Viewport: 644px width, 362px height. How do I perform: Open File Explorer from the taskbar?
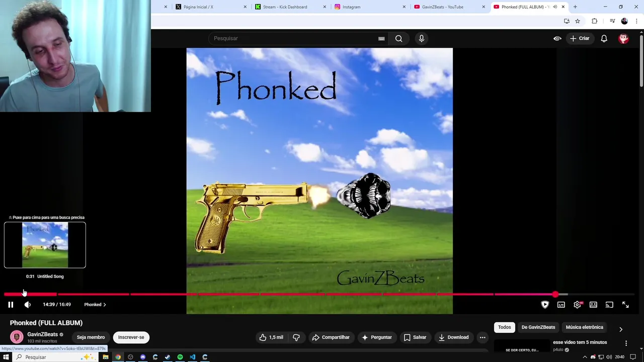(x=106, y=357)
